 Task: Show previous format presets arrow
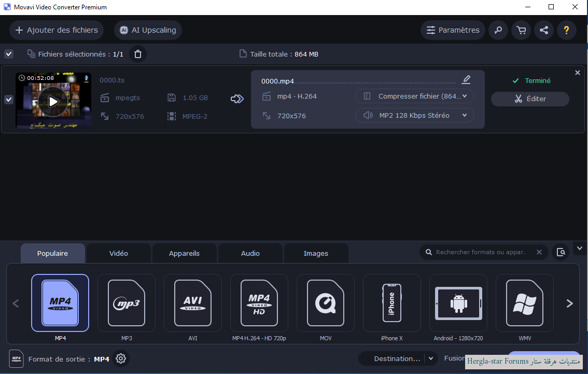16,303
